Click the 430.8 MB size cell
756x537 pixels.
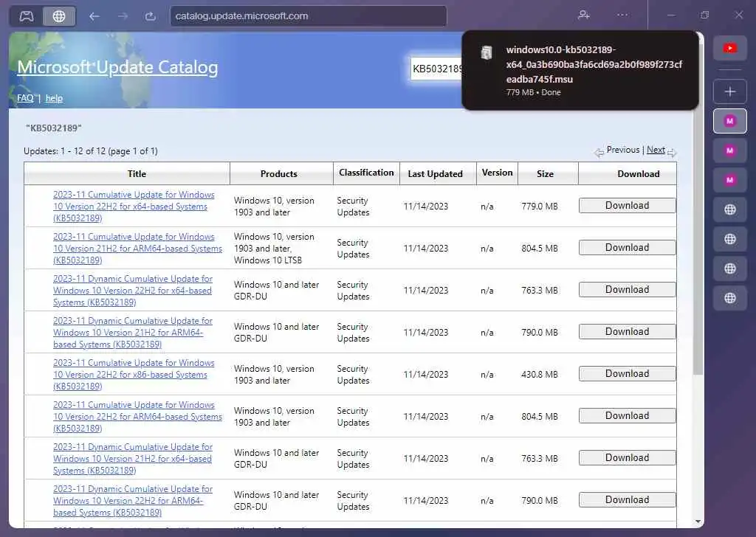click(x=539, y=374)
